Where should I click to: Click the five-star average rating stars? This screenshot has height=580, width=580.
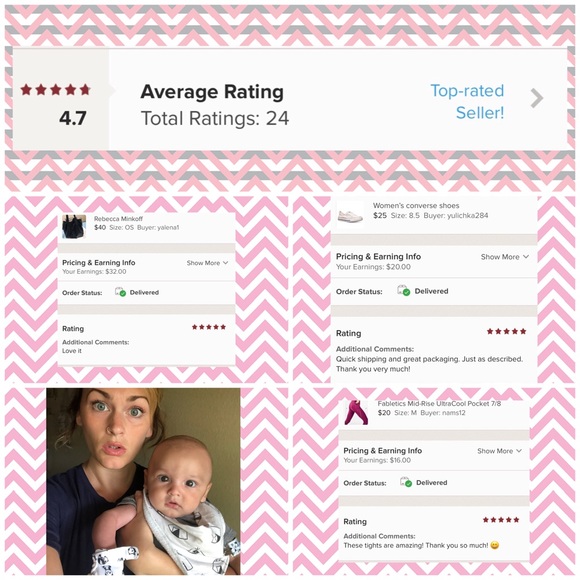(x=55, y=90)
